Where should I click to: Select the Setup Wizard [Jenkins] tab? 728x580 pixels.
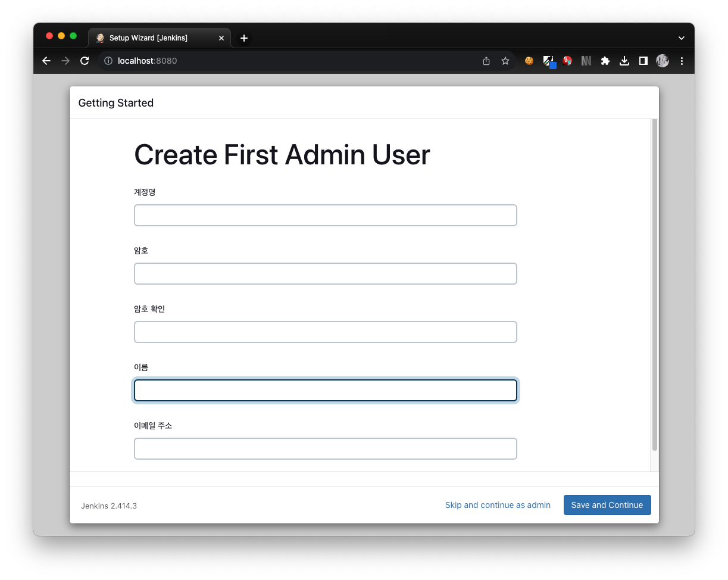[x=160, y=38]
